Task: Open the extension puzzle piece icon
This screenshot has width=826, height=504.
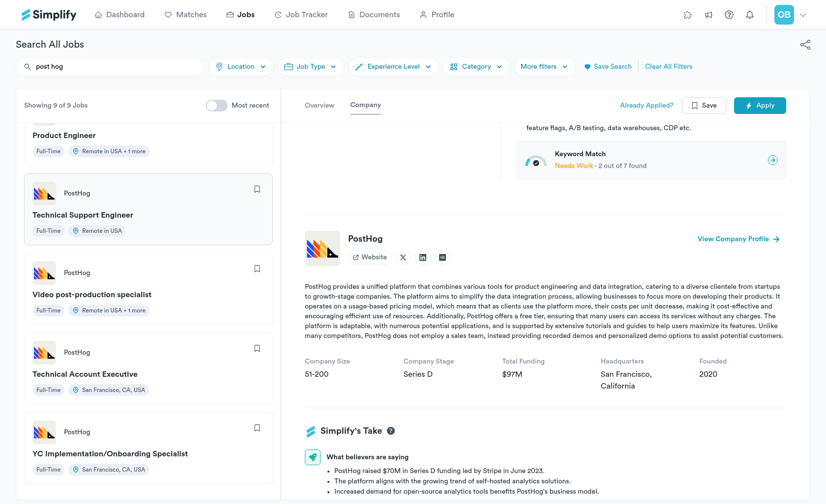Action: (687, 15)
